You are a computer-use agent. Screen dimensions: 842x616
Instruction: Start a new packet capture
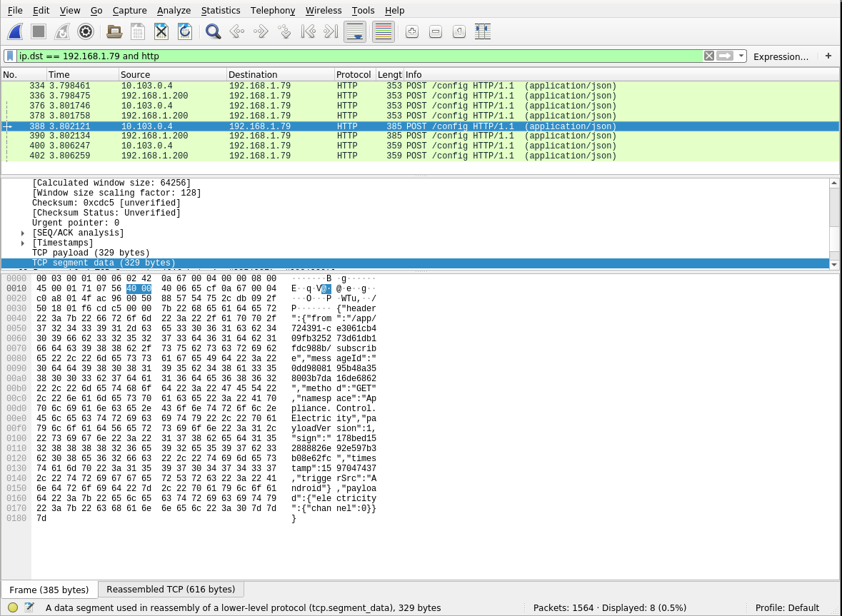(x=14, y=31)
